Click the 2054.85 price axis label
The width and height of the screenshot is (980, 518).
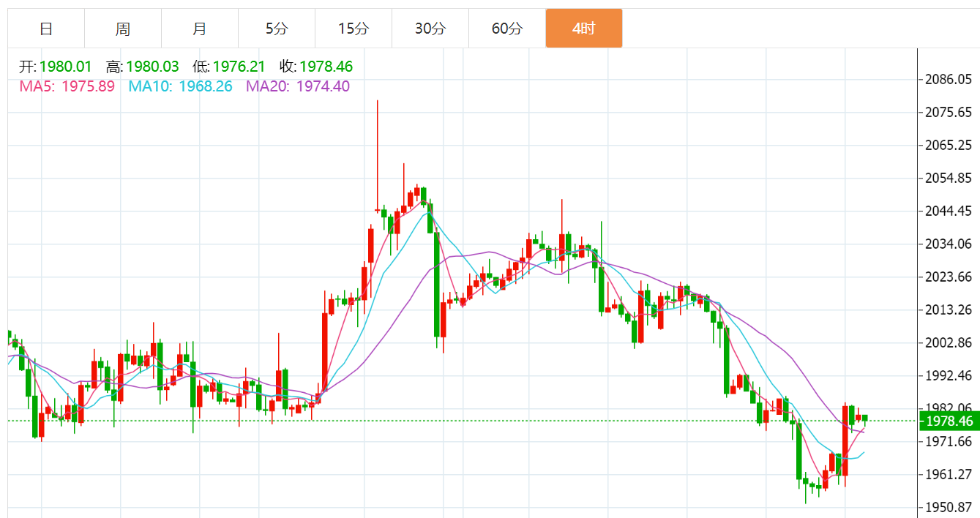[950, 178]
